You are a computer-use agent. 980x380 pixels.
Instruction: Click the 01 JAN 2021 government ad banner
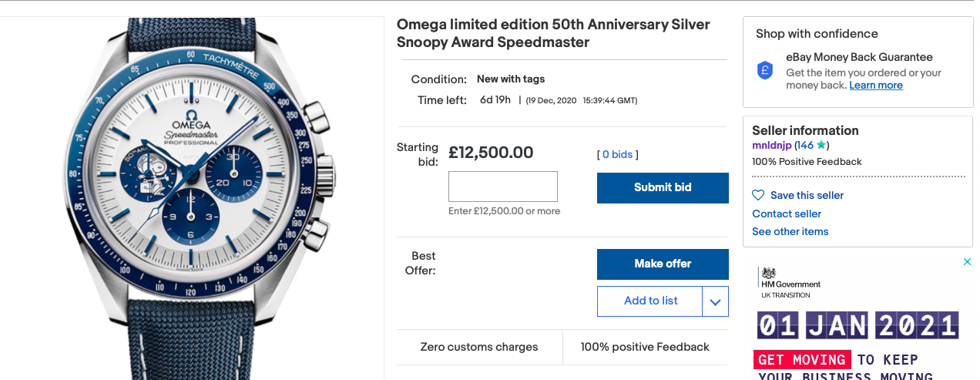[x=857, y=325]
